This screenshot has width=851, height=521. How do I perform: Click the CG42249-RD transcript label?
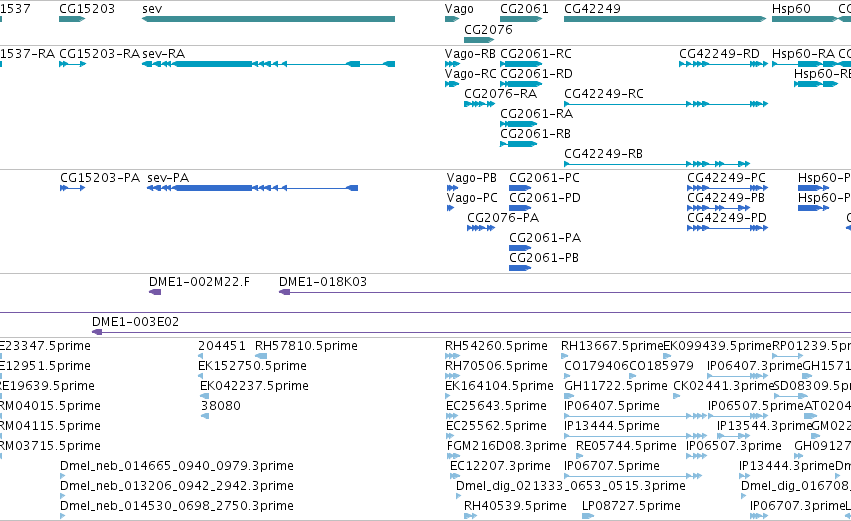click(x=719, y=54)
